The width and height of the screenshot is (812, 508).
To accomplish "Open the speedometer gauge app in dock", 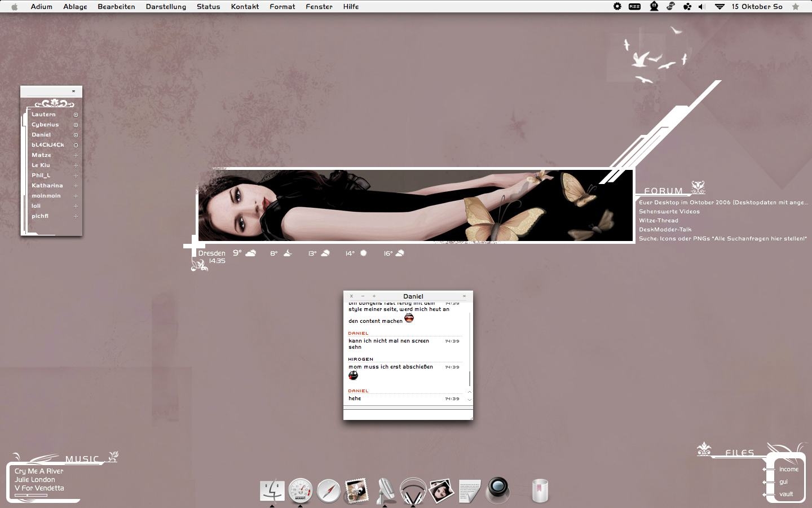I will click(300, 490).
